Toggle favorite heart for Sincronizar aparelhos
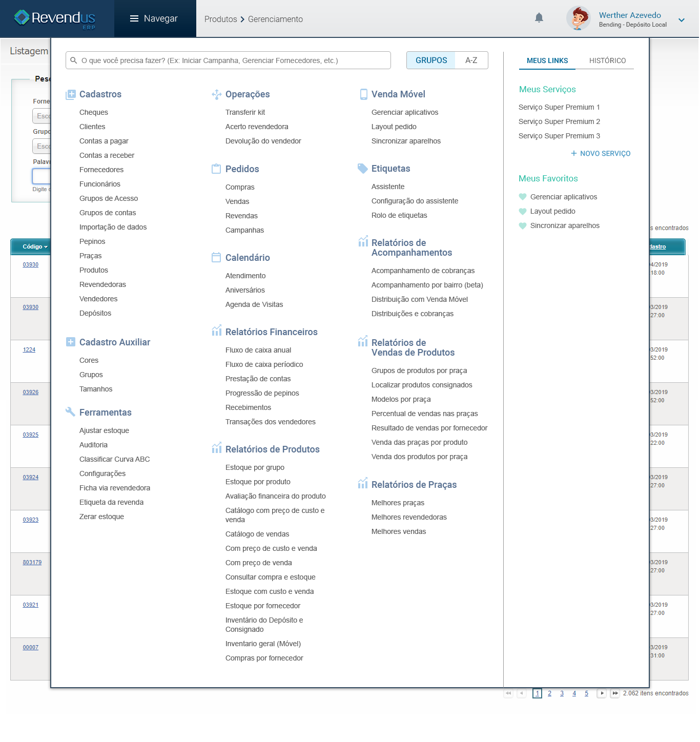This screenshot has height=742, width=700. point(523,225)
